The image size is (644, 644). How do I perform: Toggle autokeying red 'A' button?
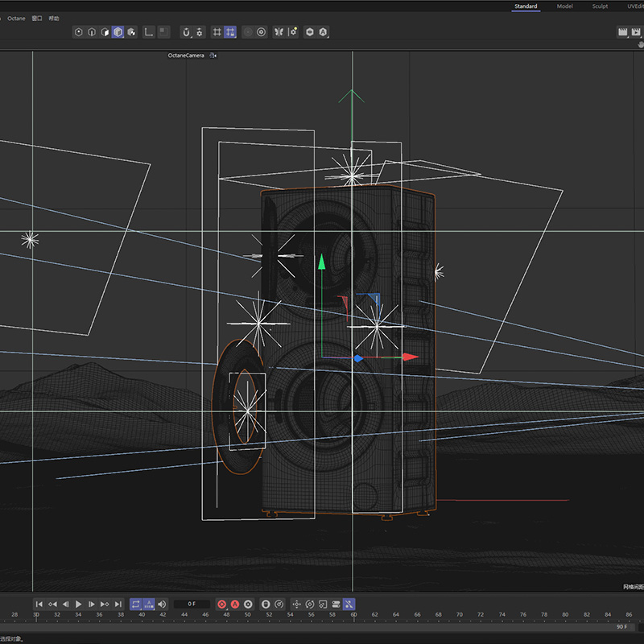(x=235, y=604)
